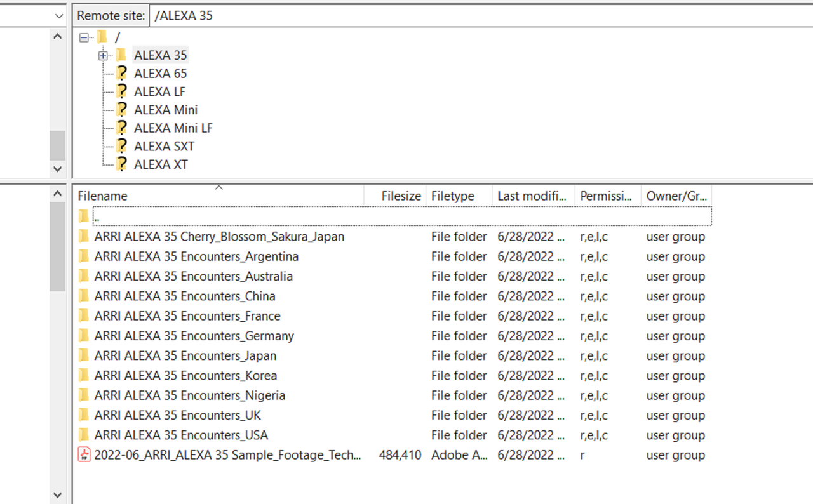Click folder icon of Encounters_Argentina row
This screenshot has height=504, width=813.
[x=84, y=256]
